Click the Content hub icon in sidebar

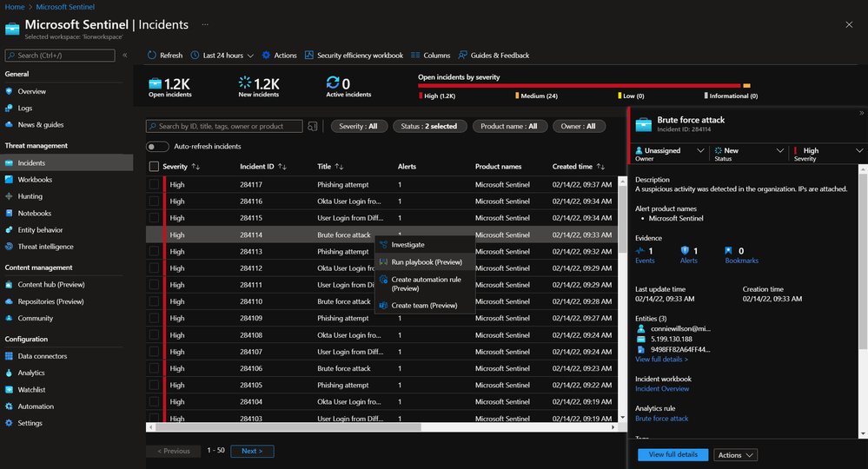click(x=9, y=284)
